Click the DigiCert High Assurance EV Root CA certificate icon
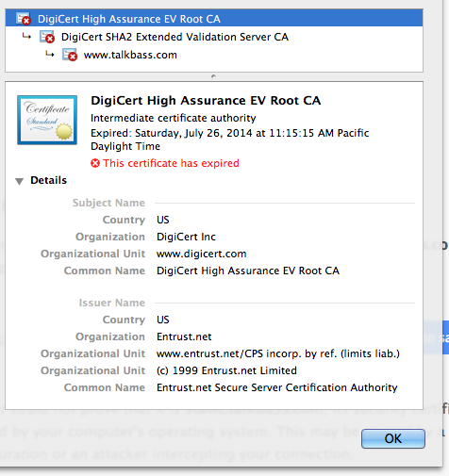The image size is (449, 476). pyautogui.click(x=23, y=19)
